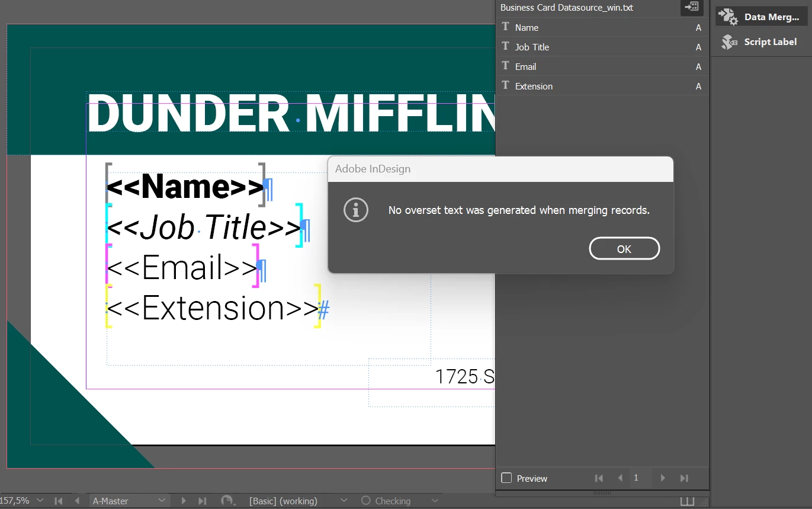Viewport: 812px width, 509px height.
Task: Click the record number field showing 1
Action: pos(641,478)
